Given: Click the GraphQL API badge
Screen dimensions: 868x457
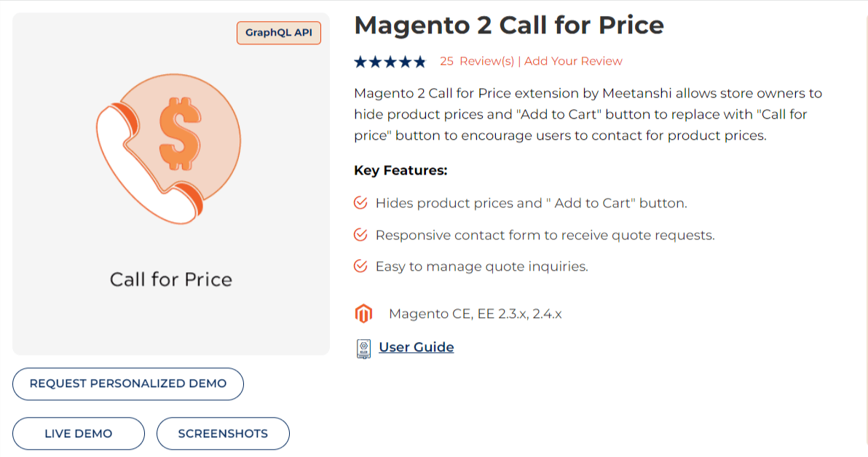Looking at the screenshot, I should (x=279, y=33).
